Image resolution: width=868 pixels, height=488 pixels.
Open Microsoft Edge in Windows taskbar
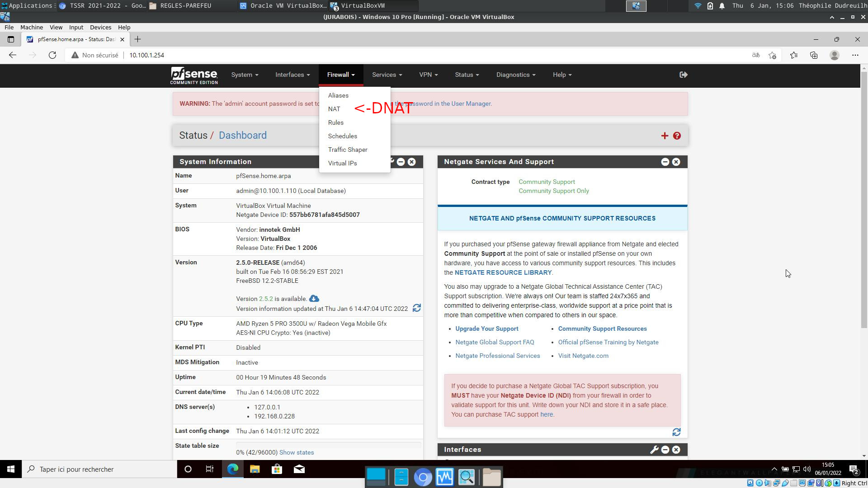[x=232, y=469]
